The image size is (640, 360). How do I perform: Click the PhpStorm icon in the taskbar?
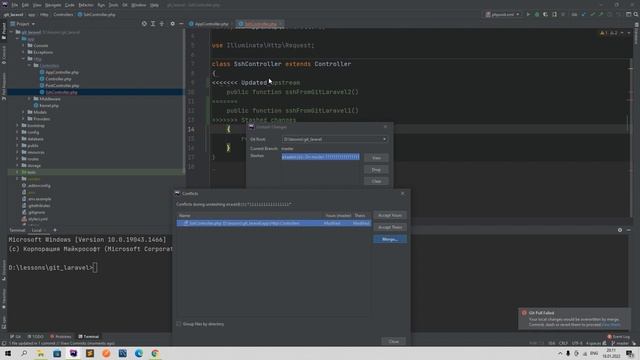73,353
